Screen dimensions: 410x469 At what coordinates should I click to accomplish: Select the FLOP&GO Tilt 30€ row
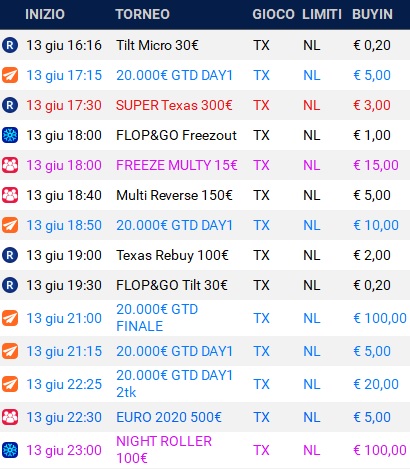coord(205,285)
